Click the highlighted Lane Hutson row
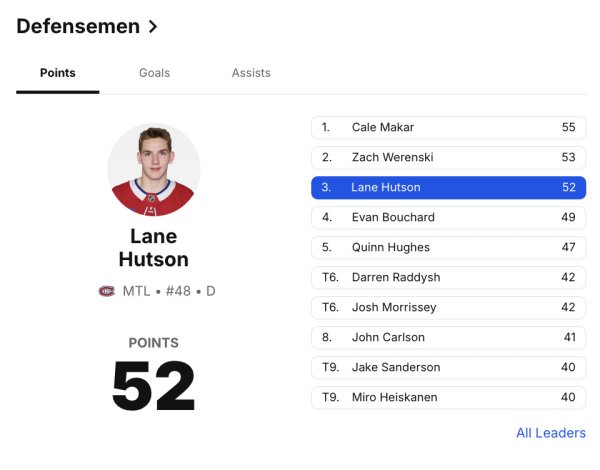The image size is (600, 470). [x=448, y=188]
